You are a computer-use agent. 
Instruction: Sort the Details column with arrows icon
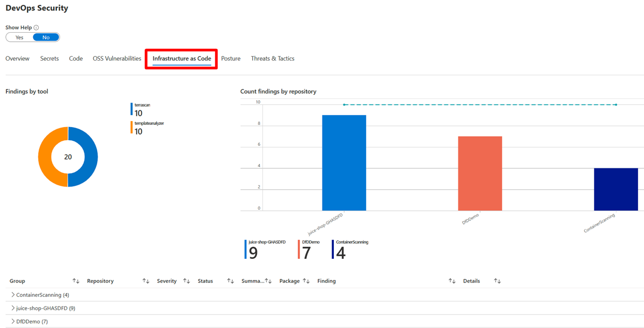tap(497, 281)
